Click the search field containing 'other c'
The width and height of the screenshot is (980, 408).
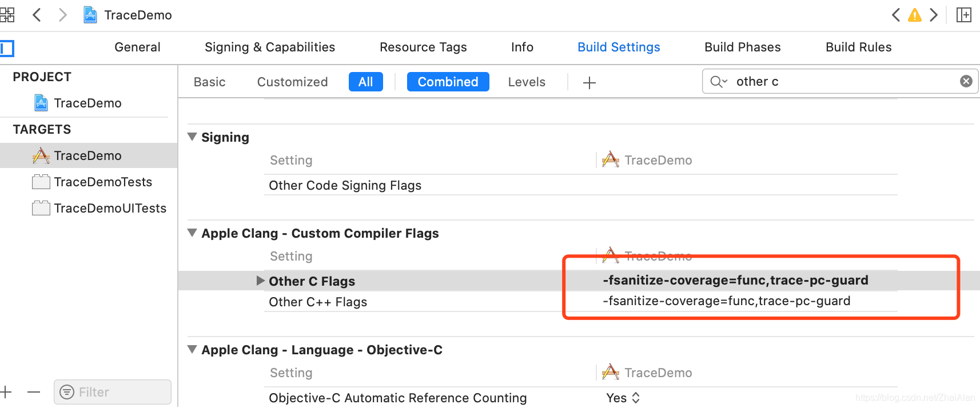[x=840, y=81]
